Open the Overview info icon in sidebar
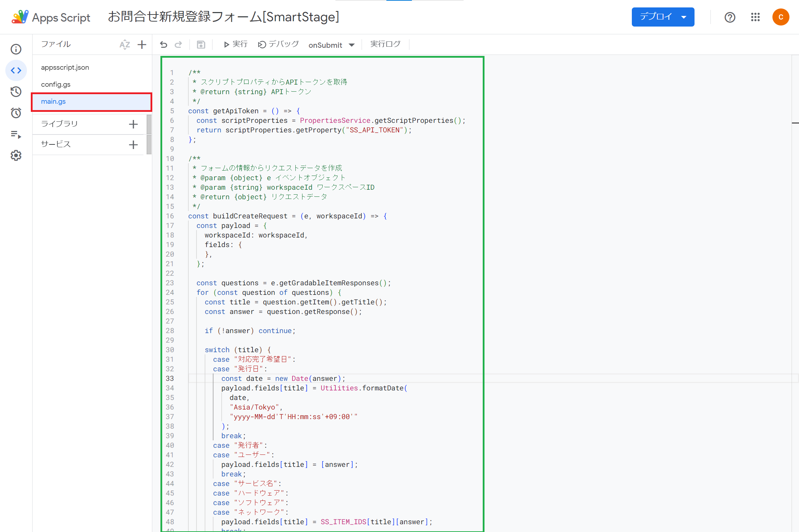 [16, 49]
